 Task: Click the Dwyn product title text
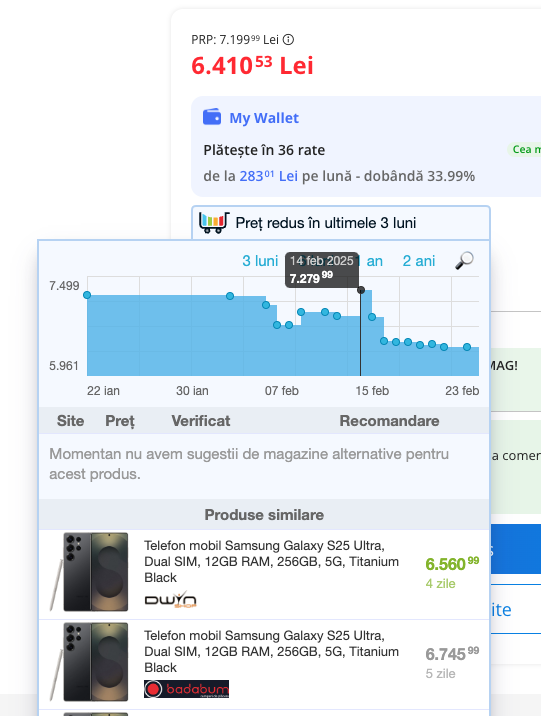click(x=272, y=562)
